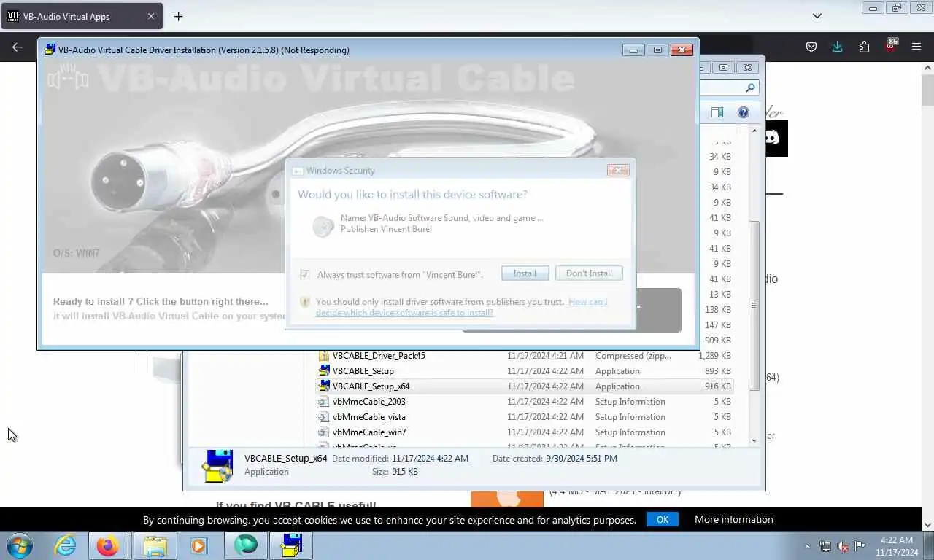Open the More information cookie link

(x=733, y=519)
